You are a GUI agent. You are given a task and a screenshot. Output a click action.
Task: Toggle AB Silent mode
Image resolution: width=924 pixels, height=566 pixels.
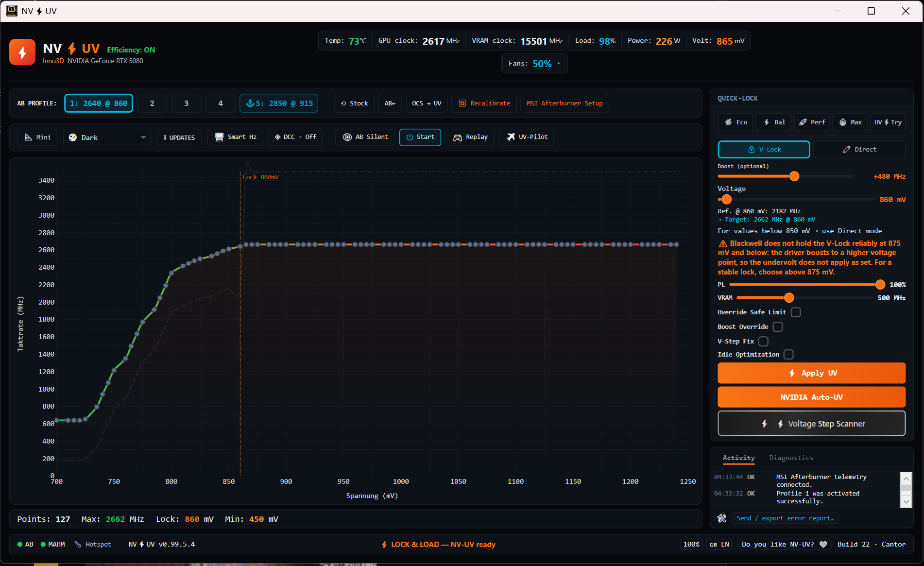click(365, 137)
